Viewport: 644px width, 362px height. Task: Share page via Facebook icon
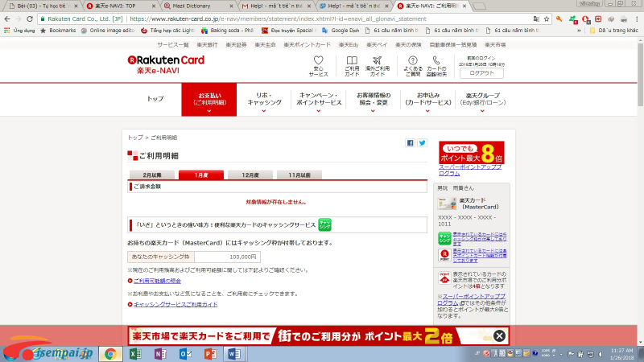410,143
